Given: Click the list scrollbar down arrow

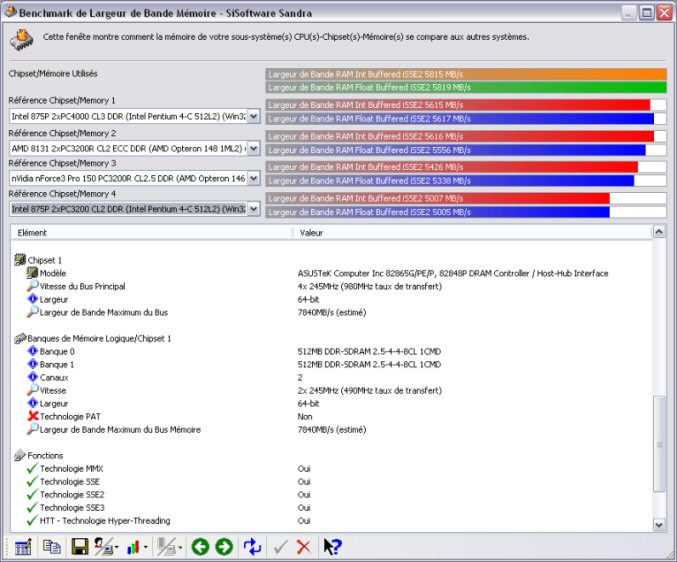Looking at the screenshot, I should pos(658,525).
